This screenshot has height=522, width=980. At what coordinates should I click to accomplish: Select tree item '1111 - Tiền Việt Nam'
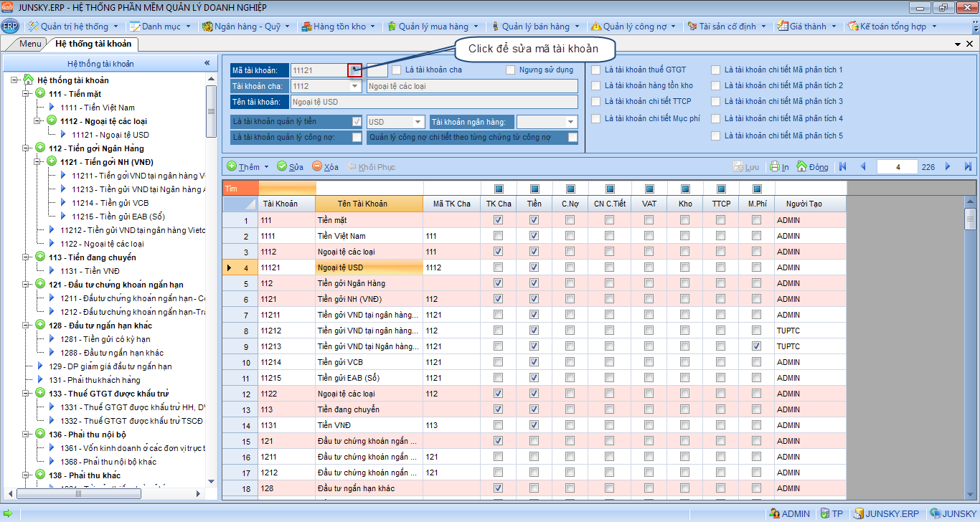(x=98, y=108)
